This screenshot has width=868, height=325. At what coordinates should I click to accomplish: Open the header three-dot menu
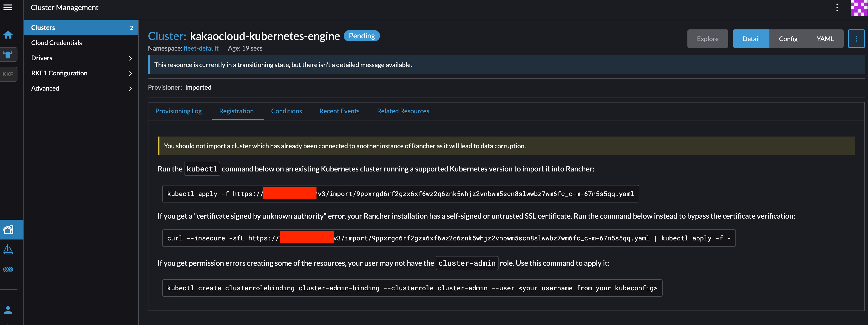837,7
